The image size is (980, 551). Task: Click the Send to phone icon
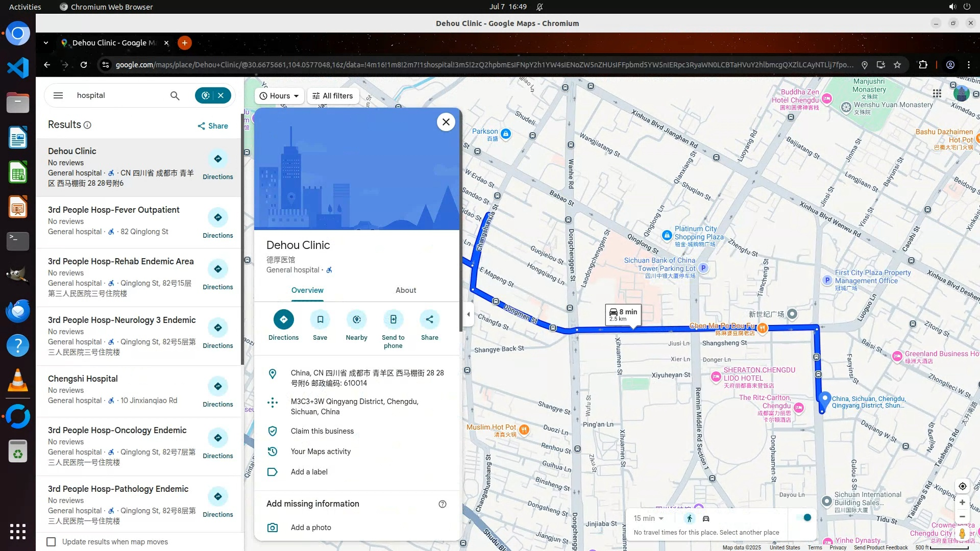(393, 320)
